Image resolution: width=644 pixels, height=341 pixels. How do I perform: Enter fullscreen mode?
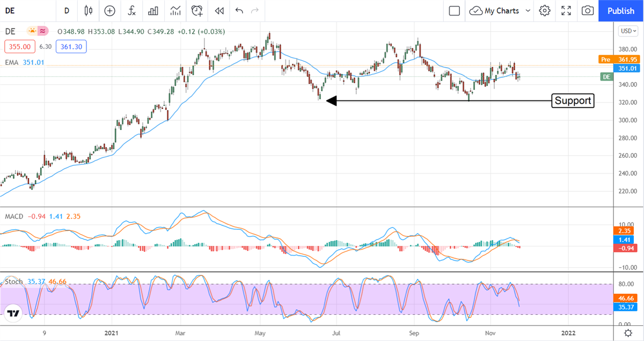(x=566, y=11)
